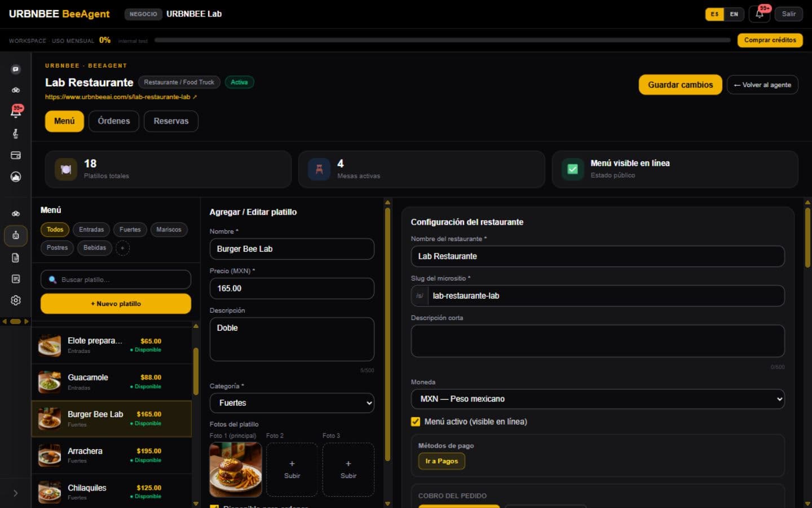This screenshot has width=812, height=508.
Task: Open the chat bubble icon in sidebar
Action: (x=16, y=69)
